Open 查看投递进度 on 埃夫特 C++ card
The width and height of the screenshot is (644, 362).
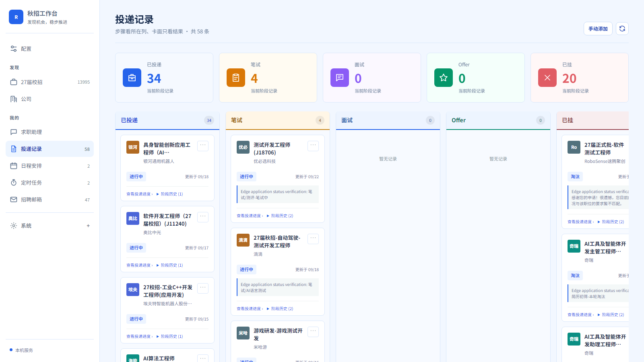pyautogui.click(x=139, y=336)
